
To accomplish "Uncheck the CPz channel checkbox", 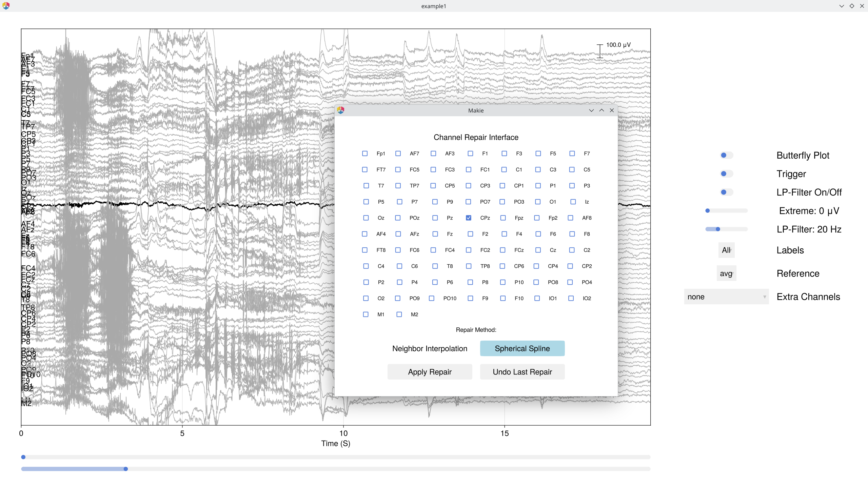I will 469,218.
